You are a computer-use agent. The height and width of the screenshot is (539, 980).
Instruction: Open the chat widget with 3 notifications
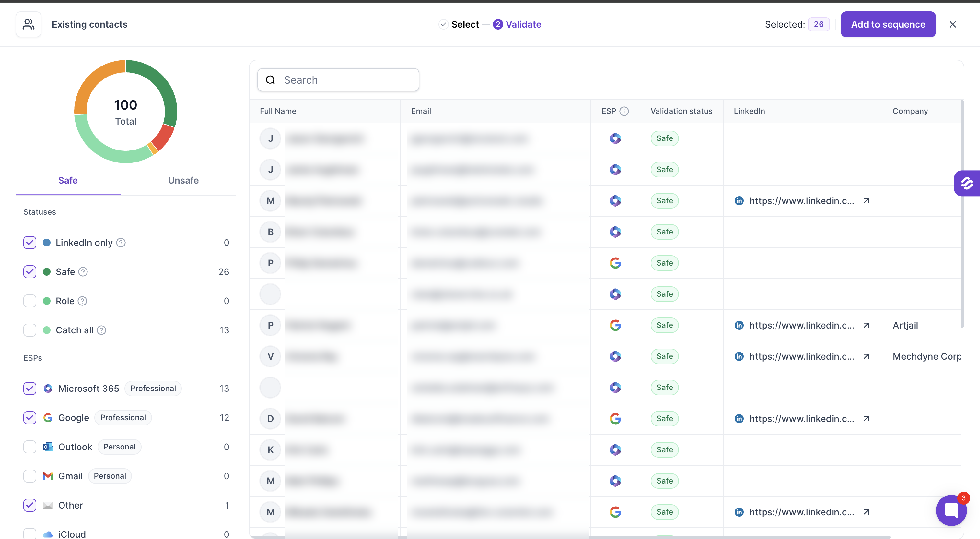tap(951, 510)
